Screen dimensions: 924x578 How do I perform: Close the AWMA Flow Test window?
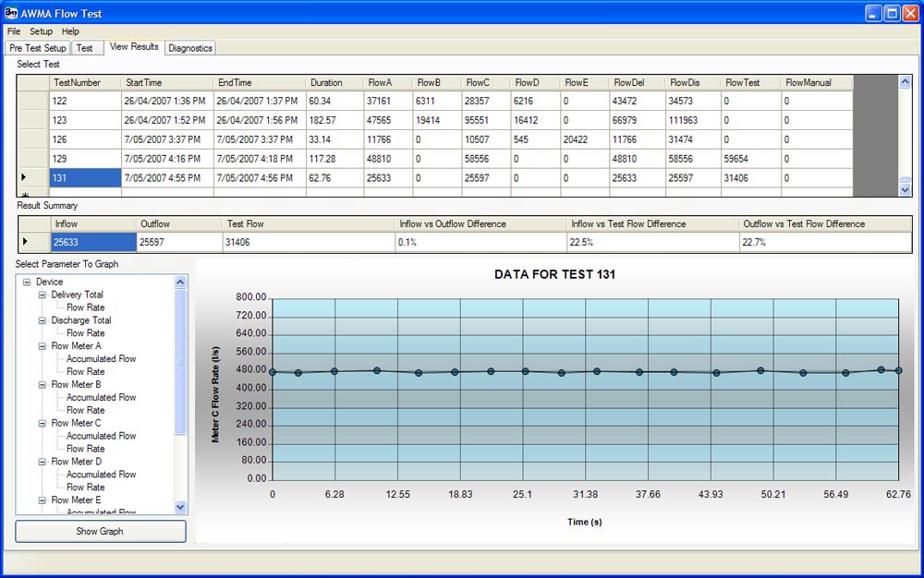911,14
